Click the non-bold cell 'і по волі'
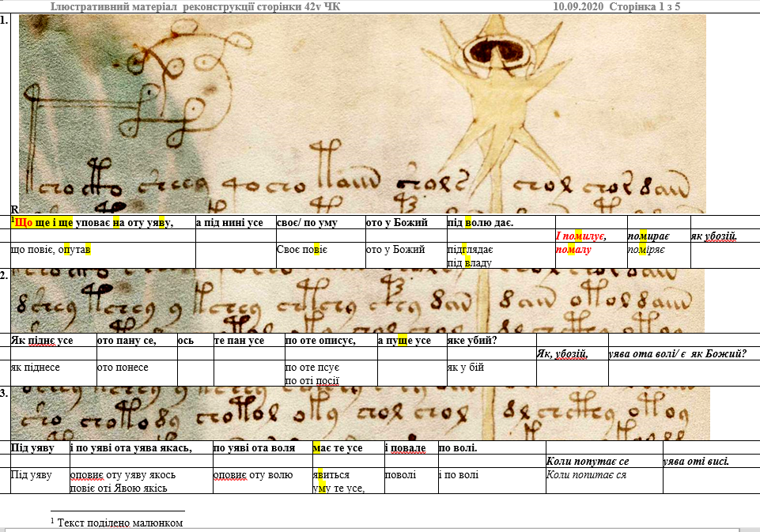760x532 pixels. tap(492, 481)
